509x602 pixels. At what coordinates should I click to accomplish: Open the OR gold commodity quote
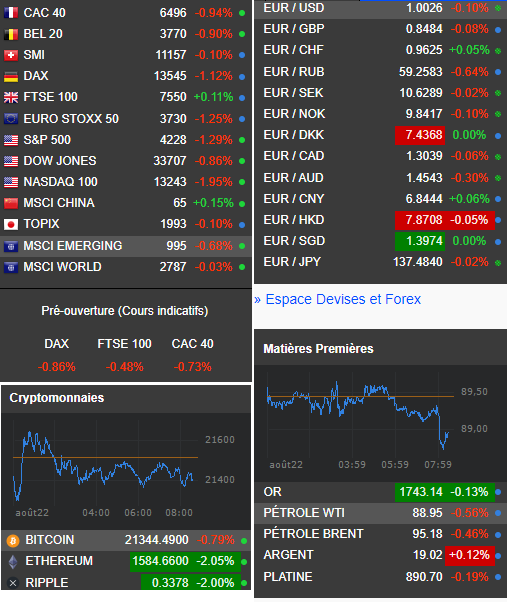click(x=273, y=492)
